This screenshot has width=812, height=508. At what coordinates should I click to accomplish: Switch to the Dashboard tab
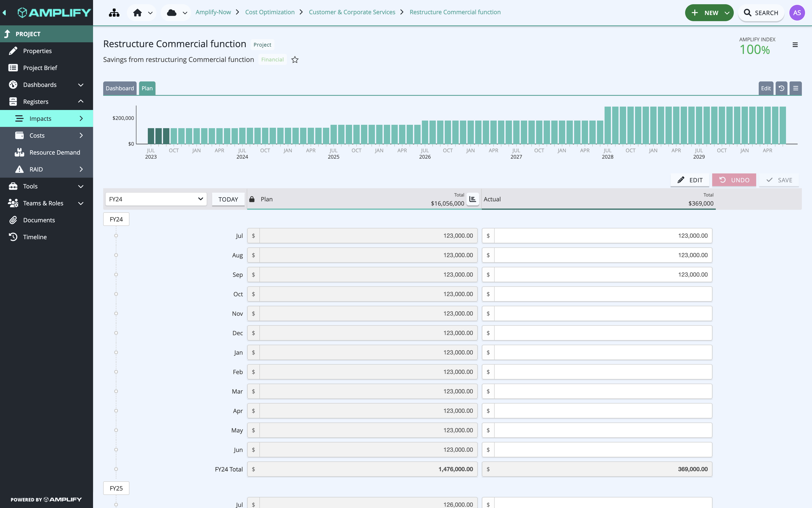pyautogui.click(x=120, y=88)
